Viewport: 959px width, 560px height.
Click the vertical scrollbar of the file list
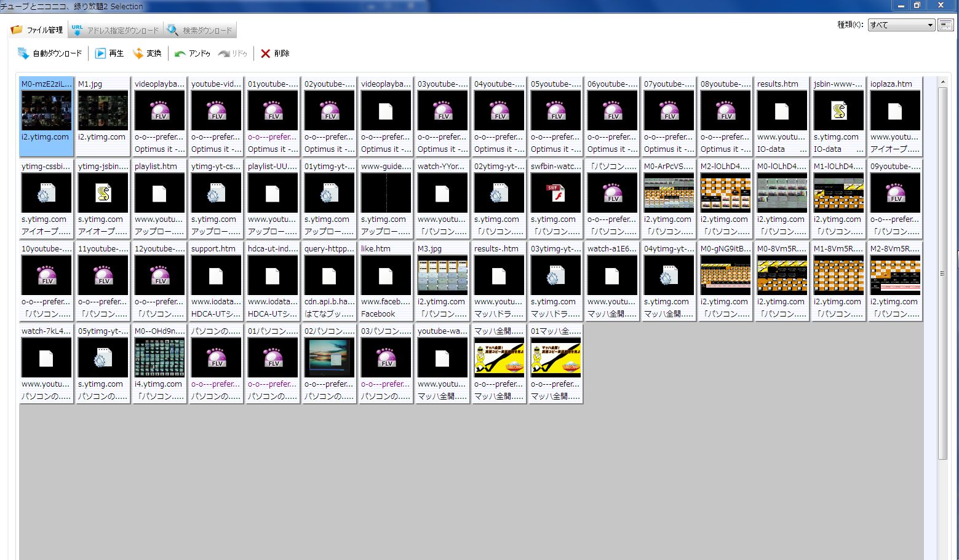[942, 274]
